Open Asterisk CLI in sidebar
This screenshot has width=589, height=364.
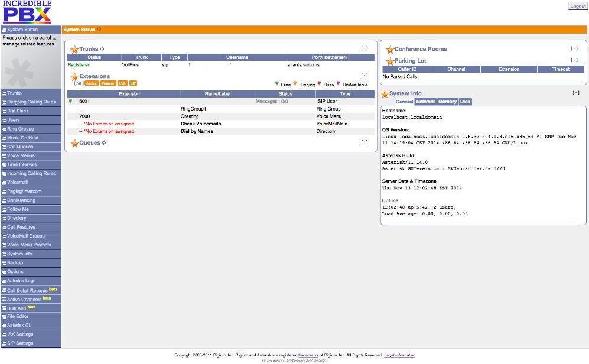coord(31,326)
